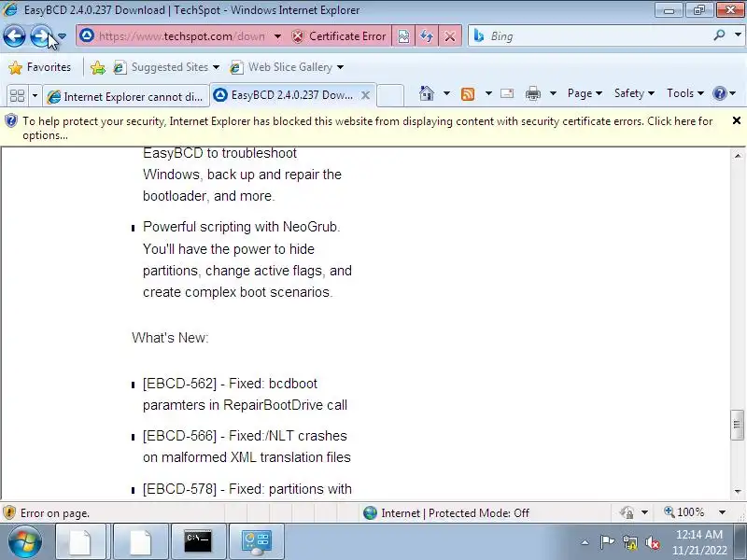Click 'Powerful scripting with NeoGrub.' text
Screen dimensions: 747x560
pos(242,227)
